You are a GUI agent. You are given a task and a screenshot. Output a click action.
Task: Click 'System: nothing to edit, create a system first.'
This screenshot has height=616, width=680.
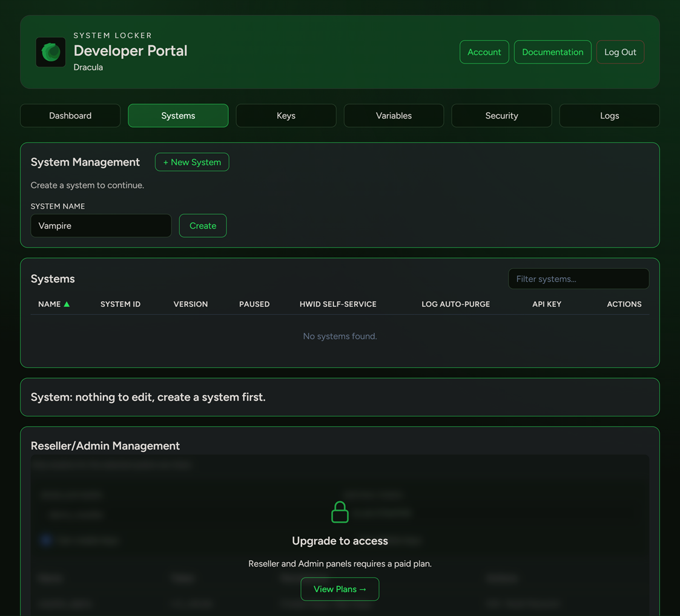(x=148, y=398)
